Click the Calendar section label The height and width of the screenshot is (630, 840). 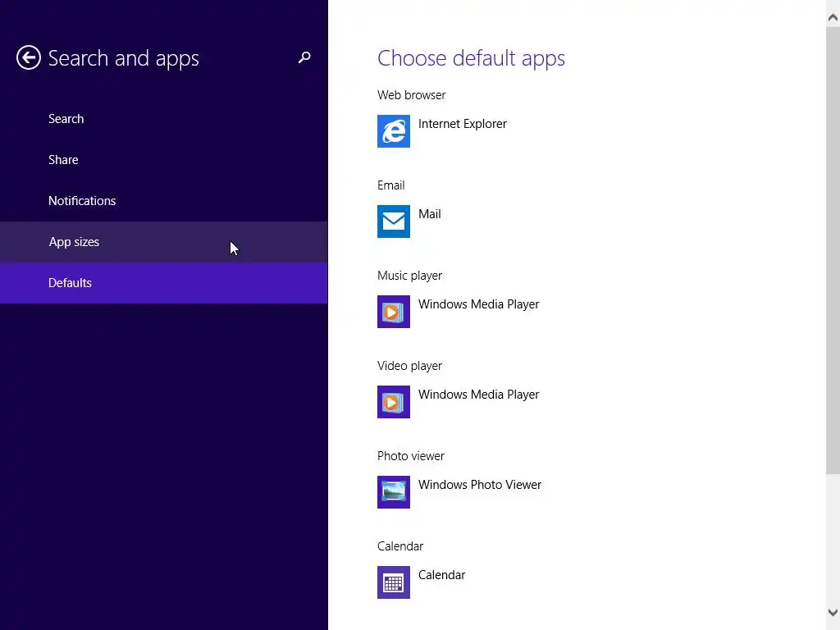click(x=400, y=546)
